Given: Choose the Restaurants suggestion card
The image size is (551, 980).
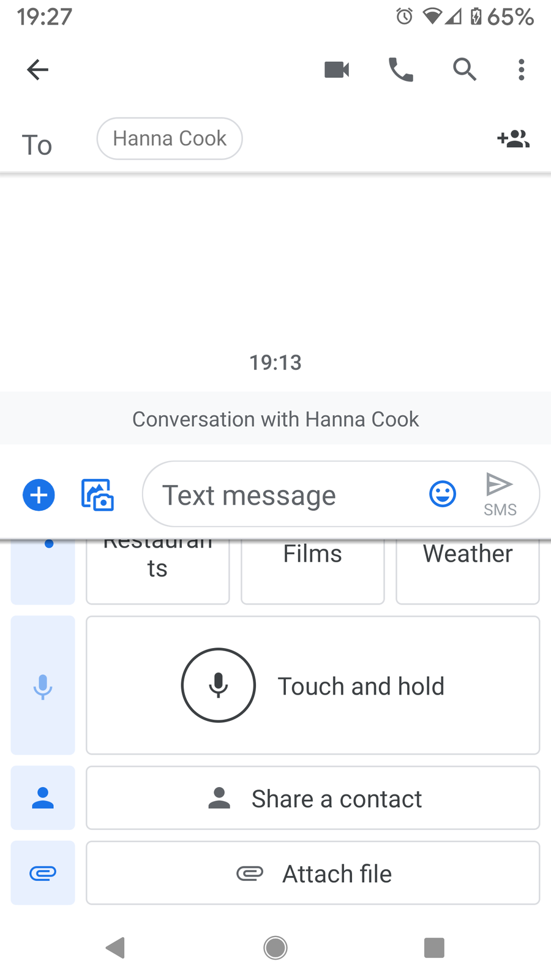Looking at the screenshot, I should pos(158,570).
